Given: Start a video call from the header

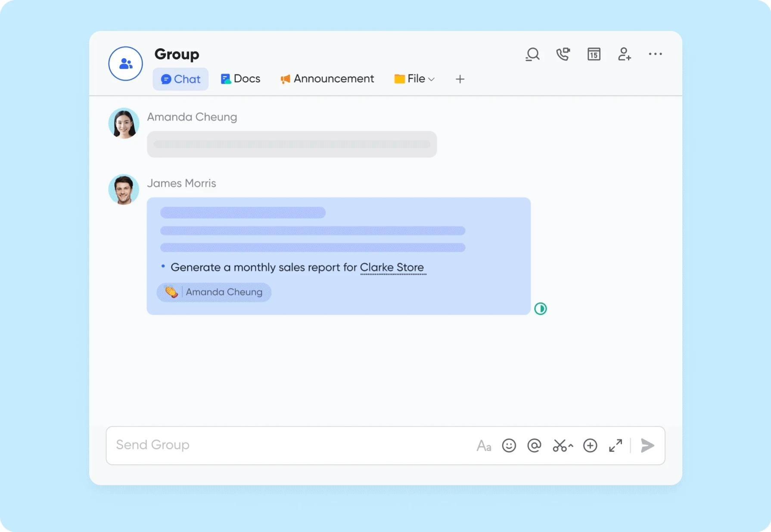Looking at the screenshot, I should click(563, 54).
